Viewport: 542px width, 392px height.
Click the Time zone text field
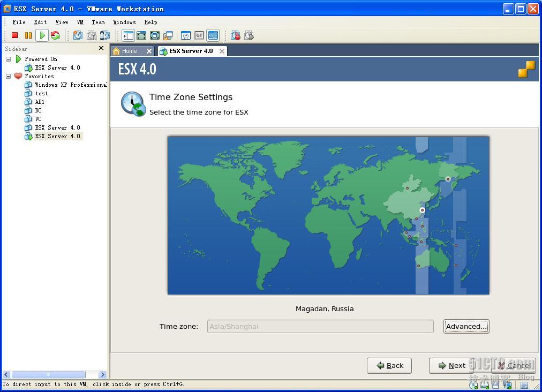pyautogui.click(x=320, y=326)
